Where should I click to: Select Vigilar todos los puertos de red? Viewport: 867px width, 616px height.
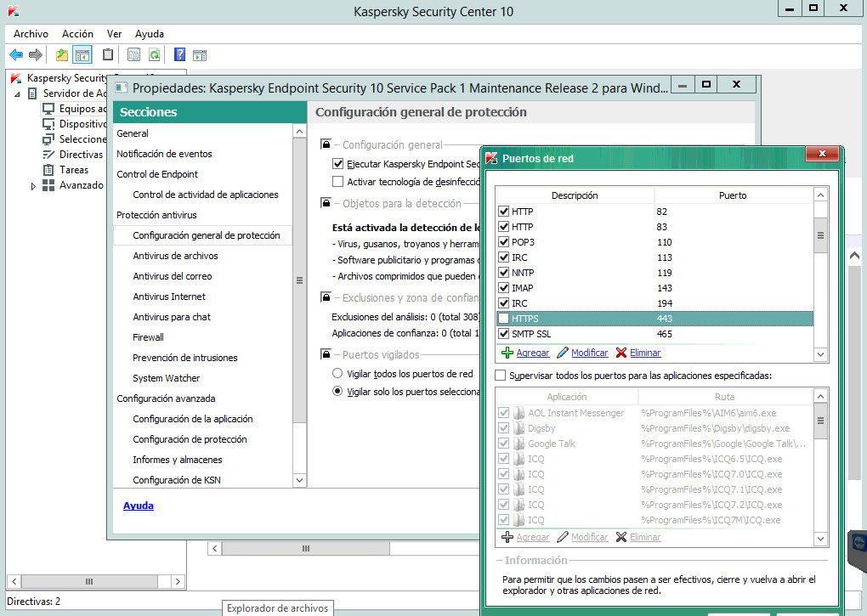click(x=337, y=374)
